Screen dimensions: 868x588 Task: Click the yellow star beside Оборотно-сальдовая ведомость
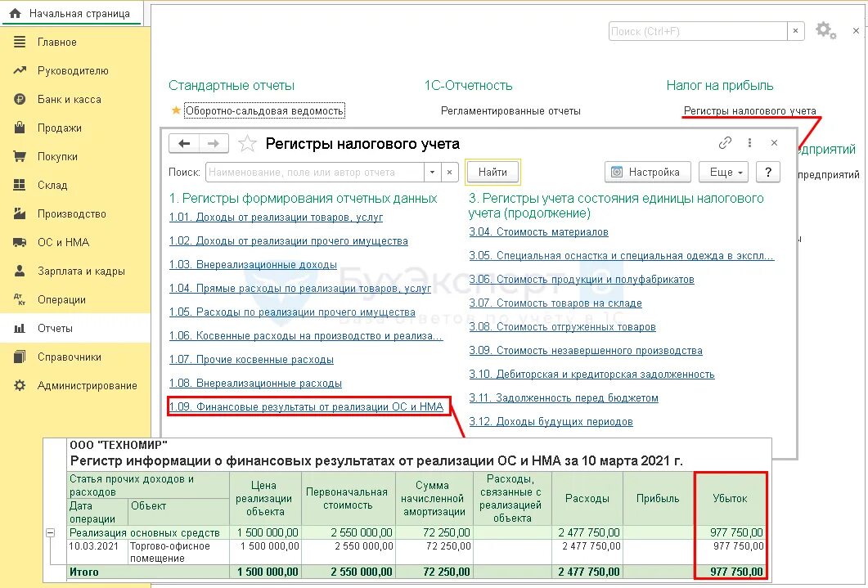(x=176, y=110)
